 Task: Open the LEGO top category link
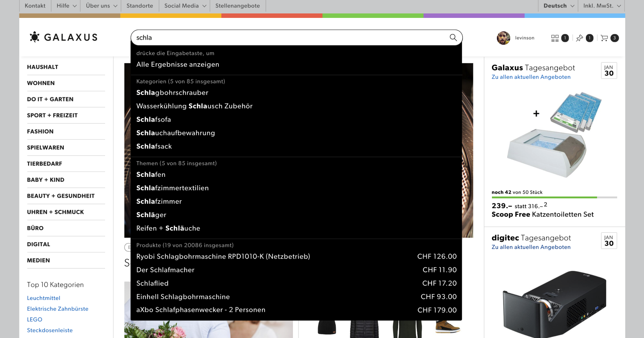point(35,320)
